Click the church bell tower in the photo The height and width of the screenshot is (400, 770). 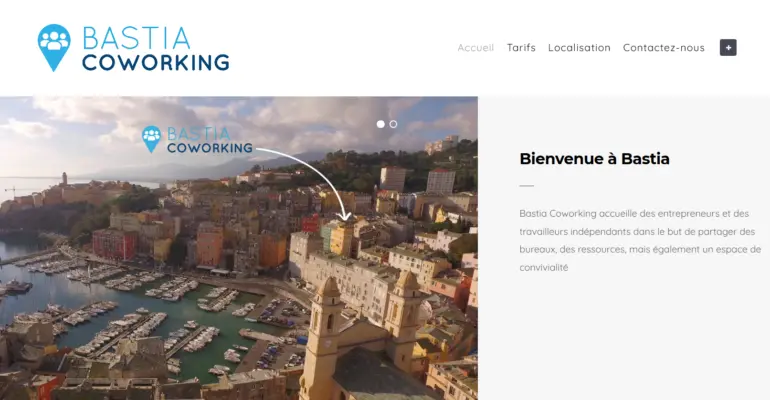tap(326, 336)
